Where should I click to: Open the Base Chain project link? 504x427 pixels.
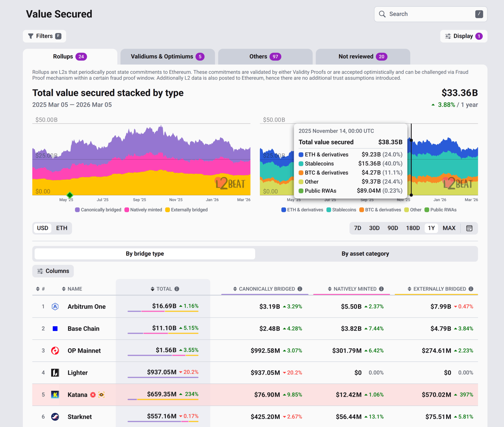(x=83, y=329)
